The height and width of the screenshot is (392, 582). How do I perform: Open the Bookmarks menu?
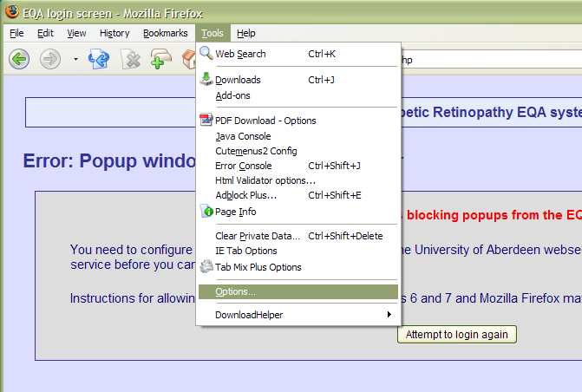[x=165, y=33]
